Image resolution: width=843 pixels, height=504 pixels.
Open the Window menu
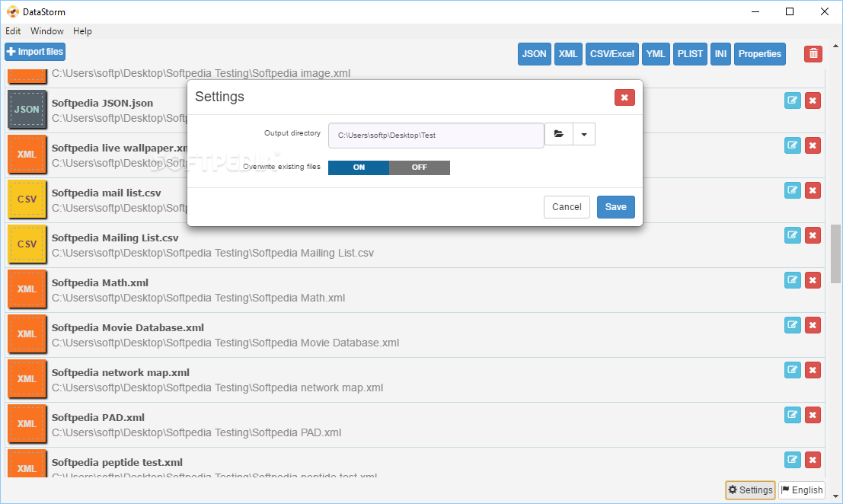(47, 31)
